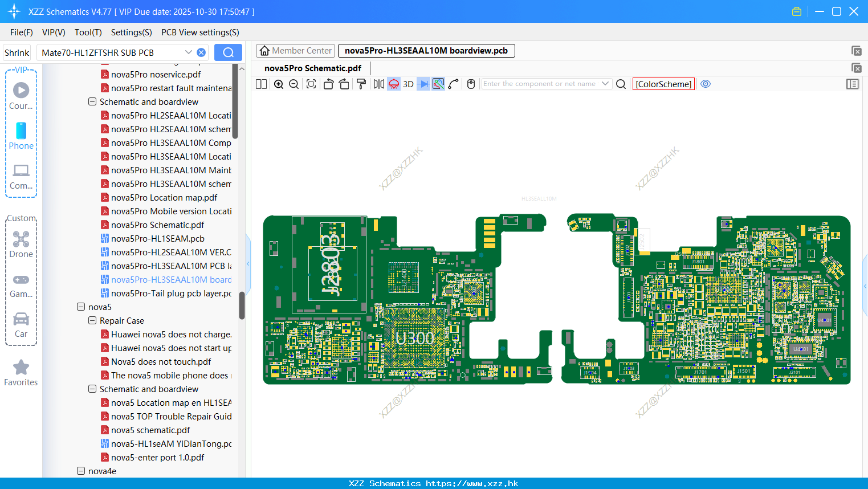Select the trace path tool

point(454,84)
